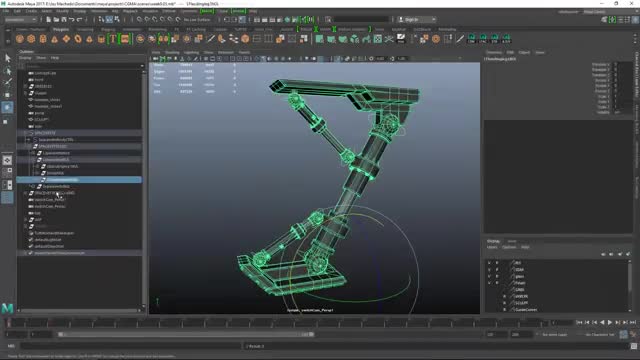Open the Outliner Display menu
The width and height of the screenshot is (640, 360).
[x=25, y=58]
